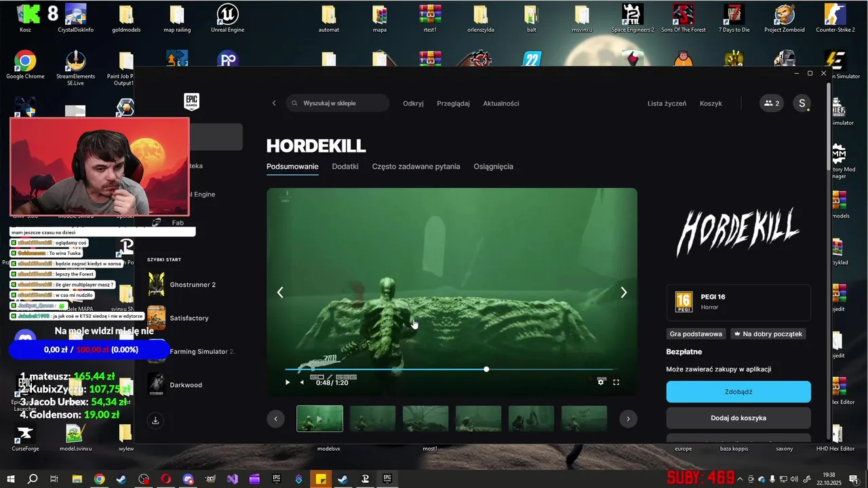Open Windows search from the taskbar
Image resolution: width=868 pixels, height=488 pixels.
pos(32,479)
